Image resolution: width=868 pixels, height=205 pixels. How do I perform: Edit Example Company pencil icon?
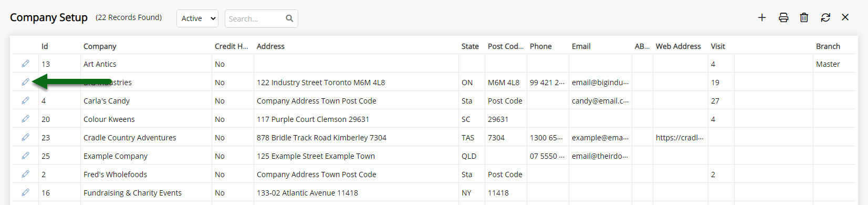[25, 156]
